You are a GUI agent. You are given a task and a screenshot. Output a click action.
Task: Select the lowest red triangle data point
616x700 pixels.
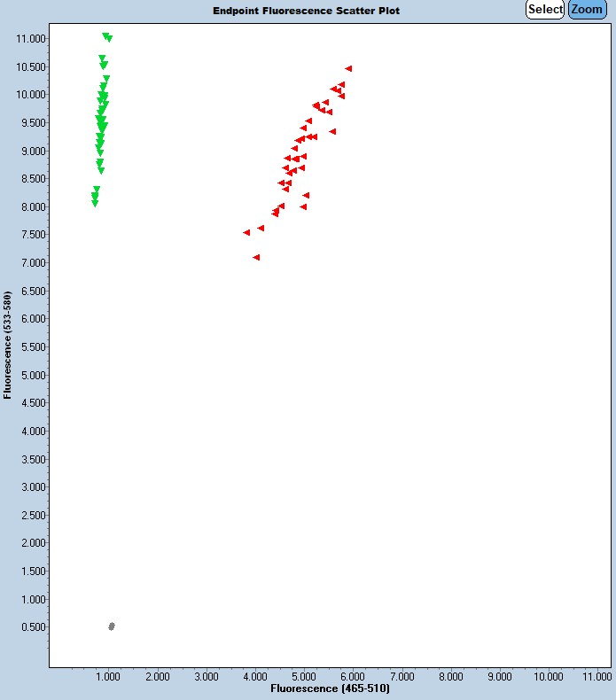(x=256, y=257)
